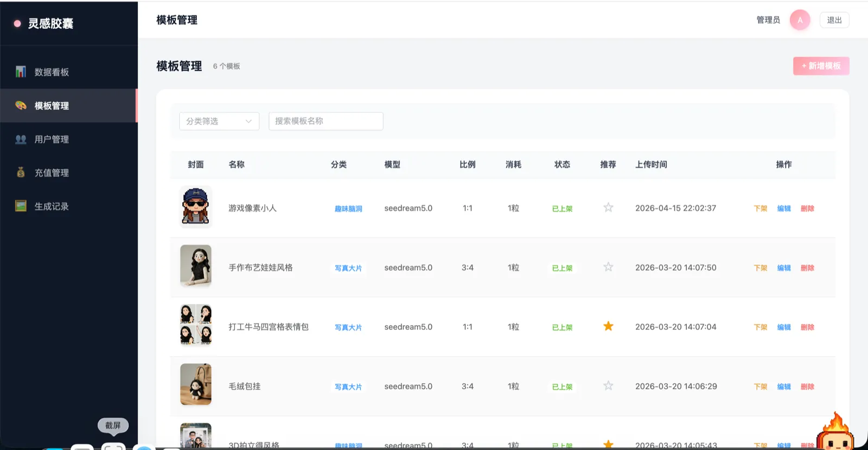The image size is (868, 450).
Task: Click timestamp 2026-04-15 22:02:37
Action: [675, 208]
